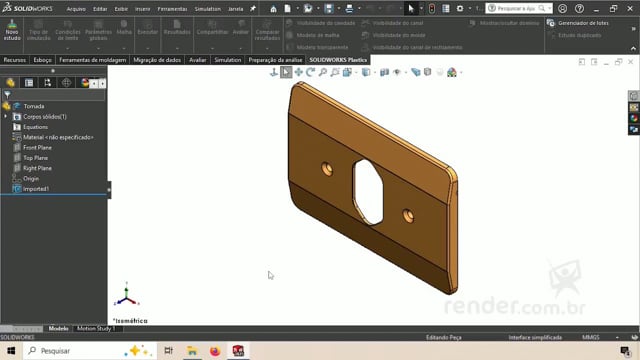This screenshot has width=640, height=360.
Task: Pin the menu bar with pushpin
Action: click(x=253, y=9)
